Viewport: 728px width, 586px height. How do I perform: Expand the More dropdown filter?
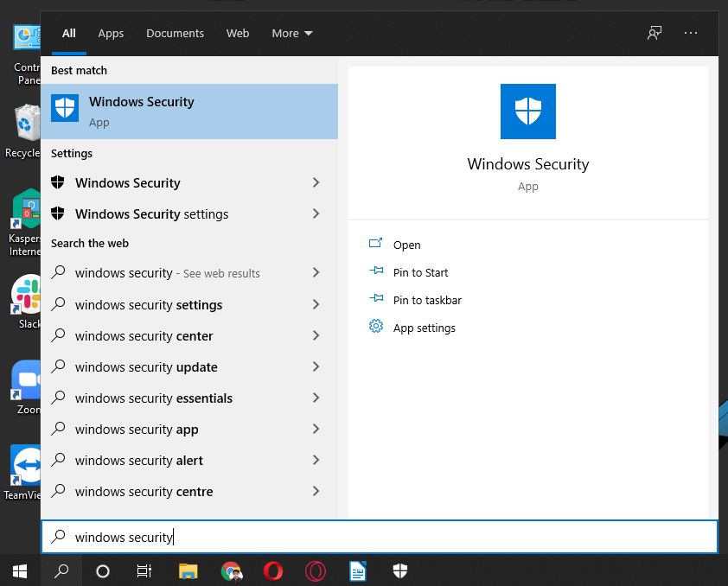tap(291, 33)
